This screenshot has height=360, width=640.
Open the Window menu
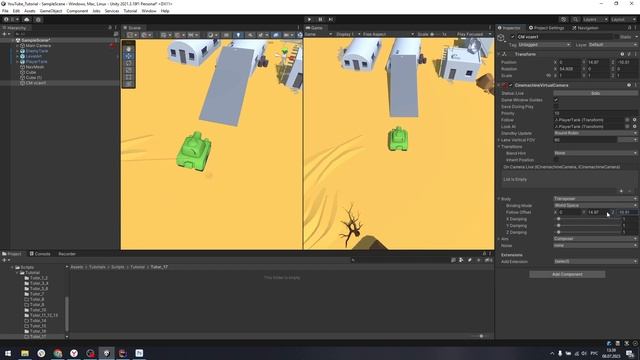pyautogui.click(x=149, y=11)
